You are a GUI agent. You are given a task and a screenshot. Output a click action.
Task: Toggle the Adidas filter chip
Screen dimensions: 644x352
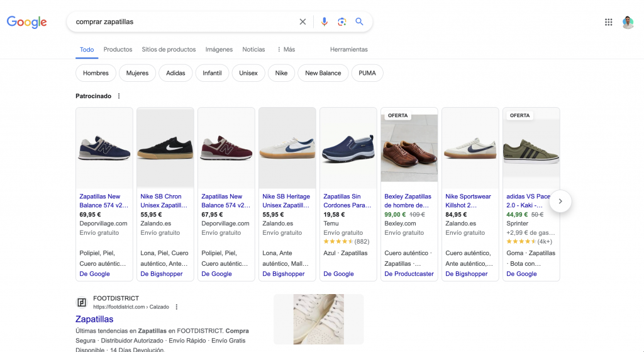point(175,73)
